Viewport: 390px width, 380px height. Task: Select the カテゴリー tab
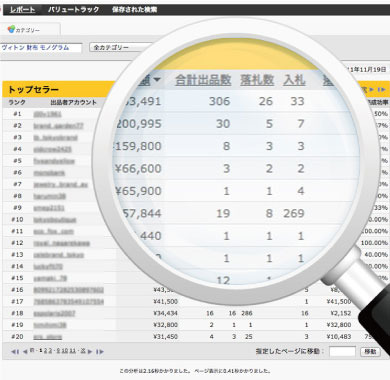(x=30, y=30)
